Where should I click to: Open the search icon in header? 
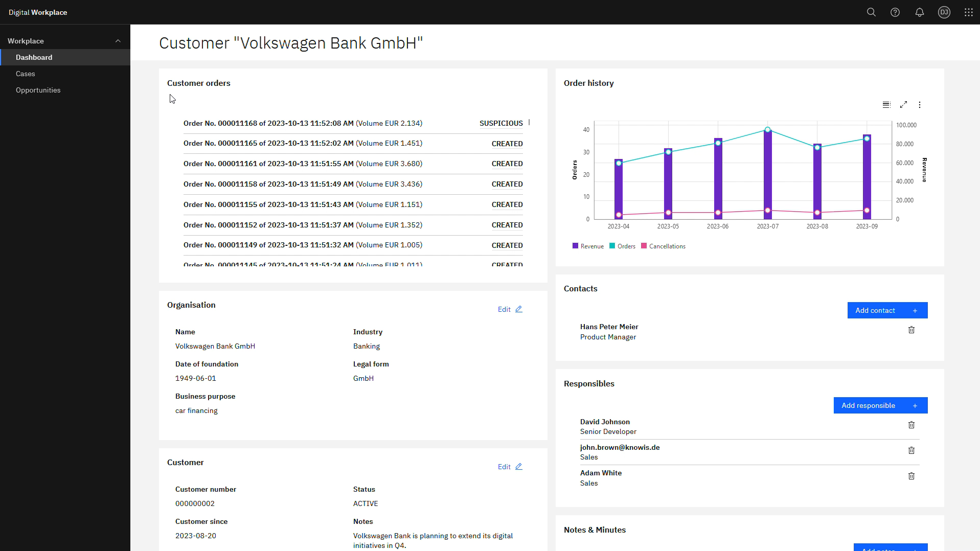[x=871, y=12]
